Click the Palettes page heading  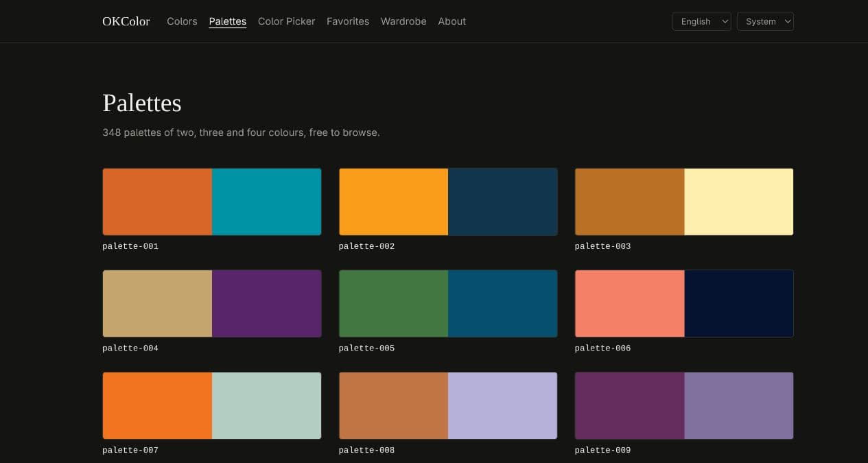click(x=142, y=103)
